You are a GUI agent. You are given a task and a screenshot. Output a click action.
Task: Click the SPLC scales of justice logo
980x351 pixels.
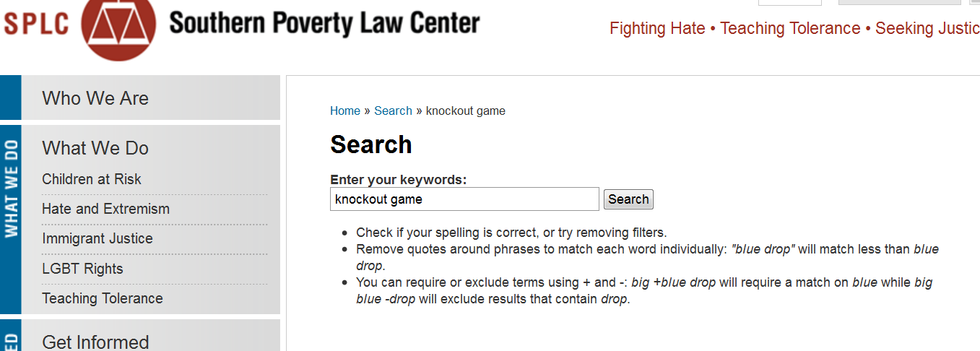(117, 25)
